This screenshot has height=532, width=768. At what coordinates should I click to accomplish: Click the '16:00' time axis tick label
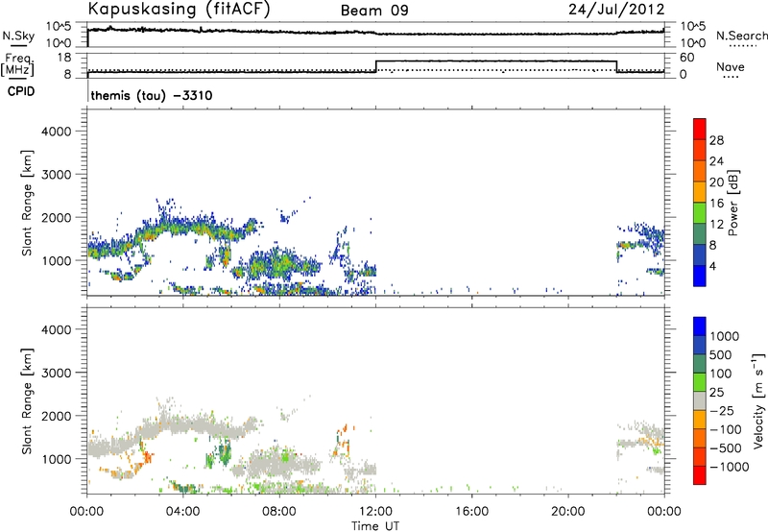click(471, 512)
